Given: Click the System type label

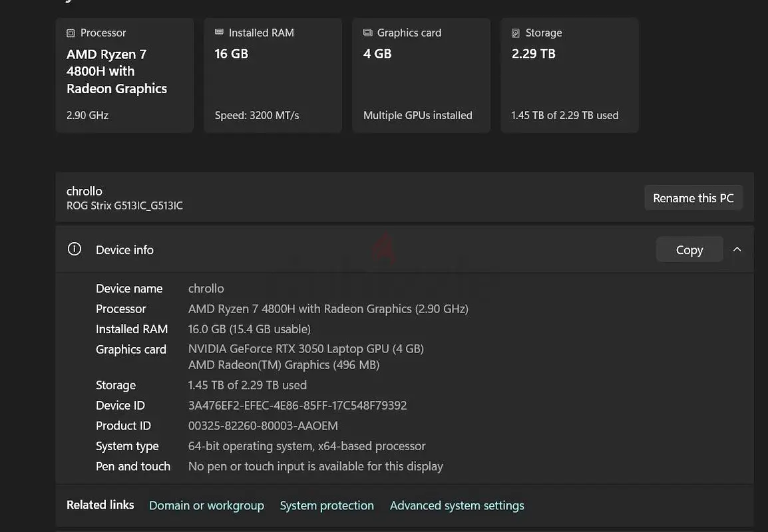Looking at the screenshot, I should click(x=127, y=446).
